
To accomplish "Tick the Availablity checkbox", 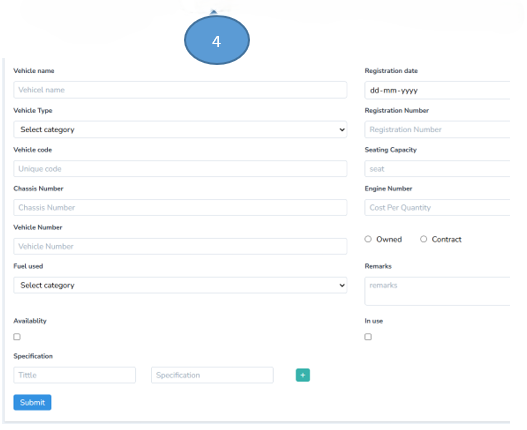I will tap(17, 337).
